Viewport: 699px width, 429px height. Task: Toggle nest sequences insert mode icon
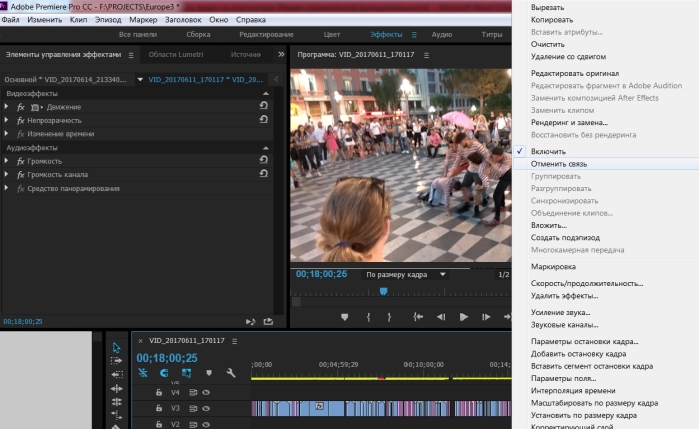coord(143,373)
